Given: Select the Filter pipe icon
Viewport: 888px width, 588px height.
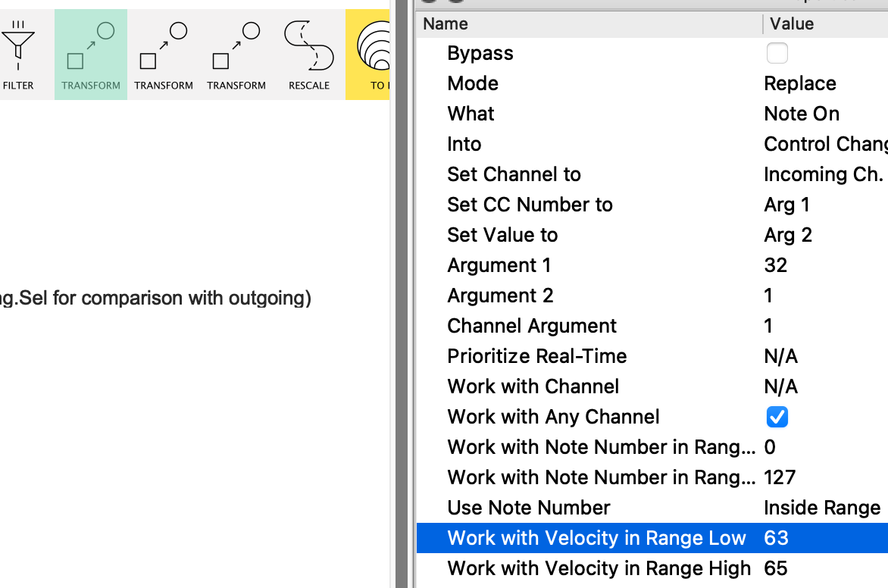Looking at the screenshot, I should [x=18, y=53].
